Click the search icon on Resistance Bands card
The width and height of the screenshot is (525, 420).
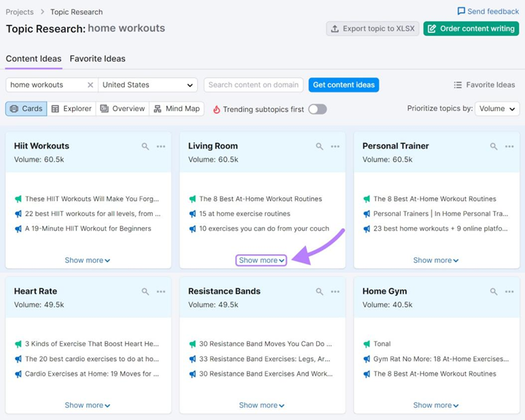coord(319,291)
